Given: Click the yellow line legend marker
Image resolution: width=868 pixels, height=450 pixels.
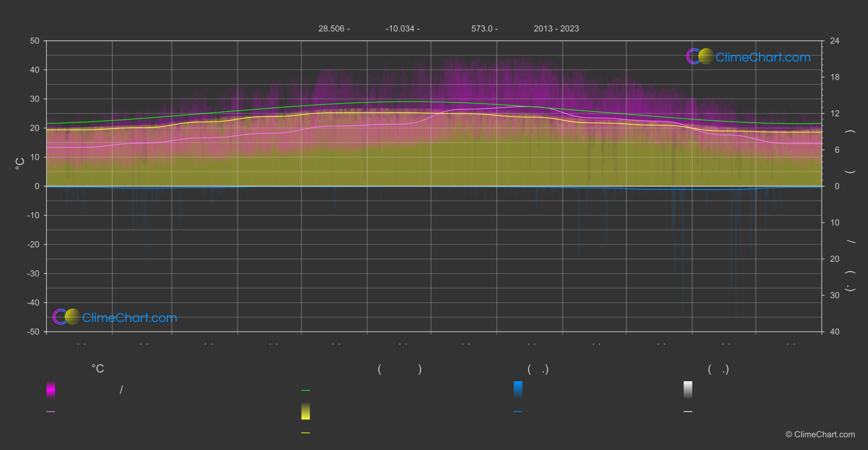Looking at the screenshot, I should click(306, 433).
